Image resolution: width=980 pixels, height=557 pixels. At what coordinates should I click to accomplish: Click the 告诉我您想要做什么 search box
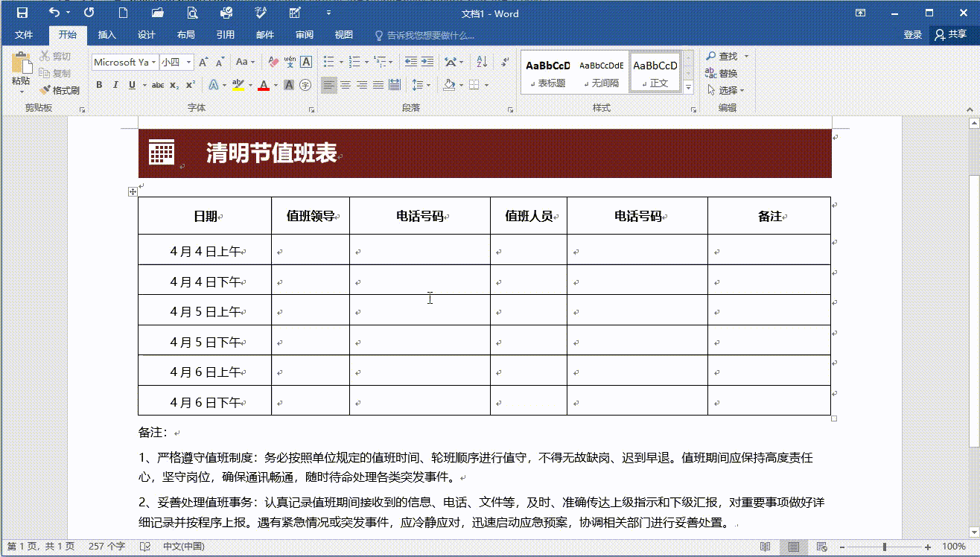(x=424, y=35)
